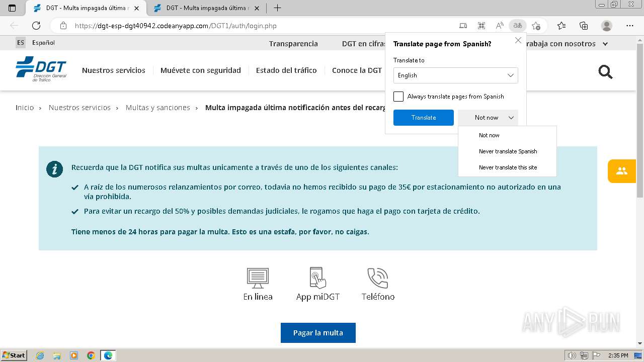The image size is (644, 362).
Task: Click the Not now dropdown arrow button
Action: [511, 118]
